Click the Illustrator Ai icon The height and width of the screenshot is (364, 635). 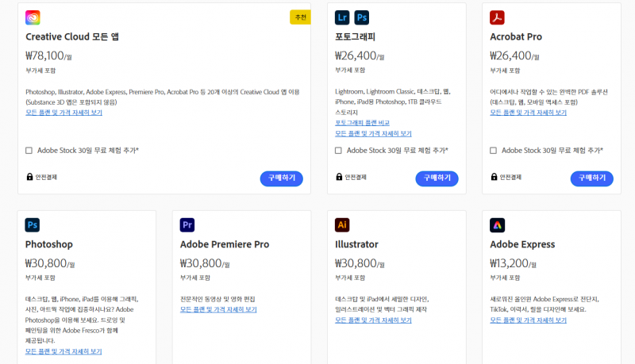[342, 225]
